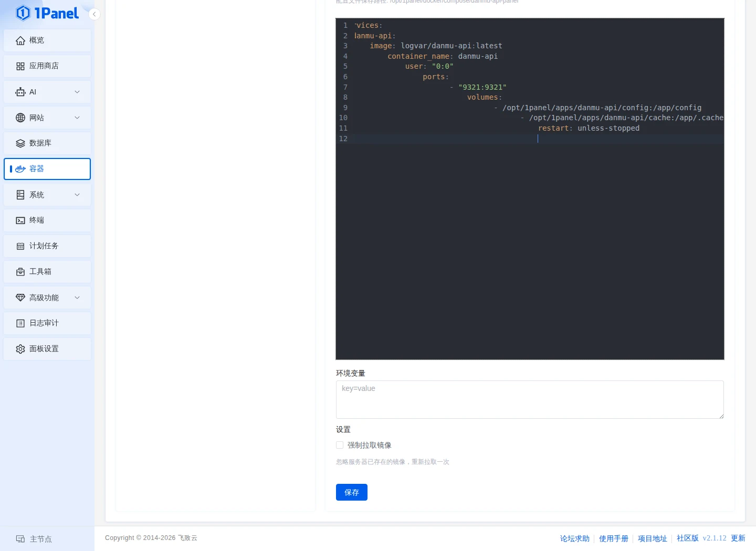Click the 1Panel logo
Viewport: 756px width, 551px height.
pos(47,13)
